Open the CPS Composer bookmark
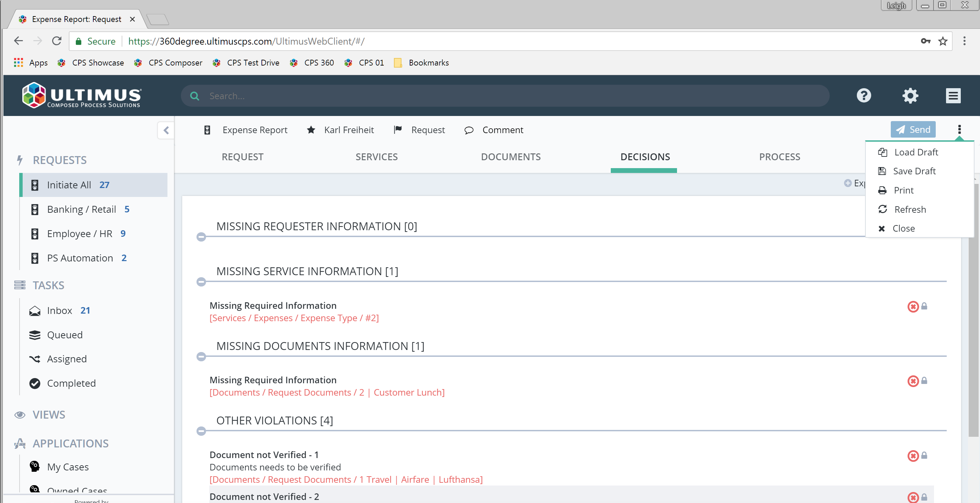This screenshot has width=980, height=503. [x=168, y=63]
